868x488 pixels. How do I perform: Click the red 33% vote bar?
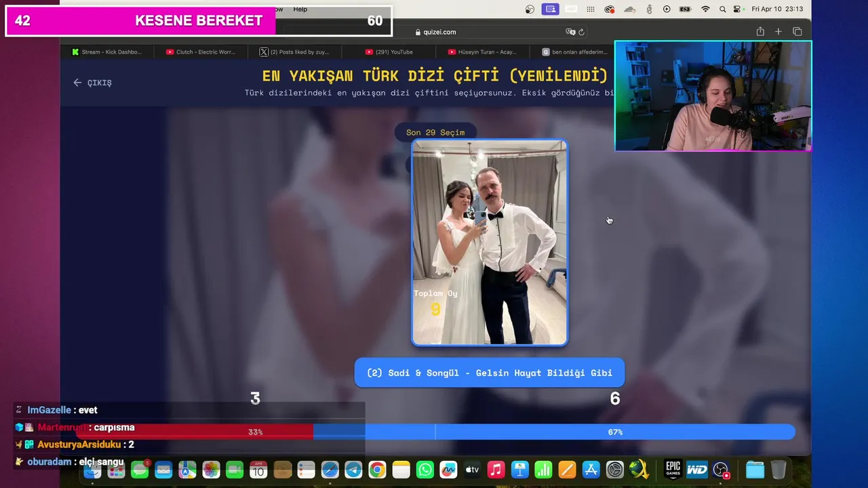[195, 432]
